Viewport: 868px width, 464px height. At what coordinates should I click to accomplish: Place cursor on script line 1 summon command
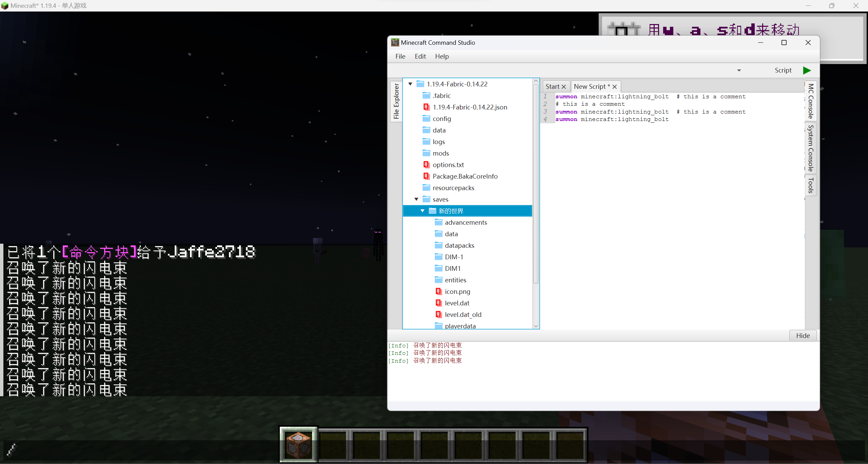point(612,97)
